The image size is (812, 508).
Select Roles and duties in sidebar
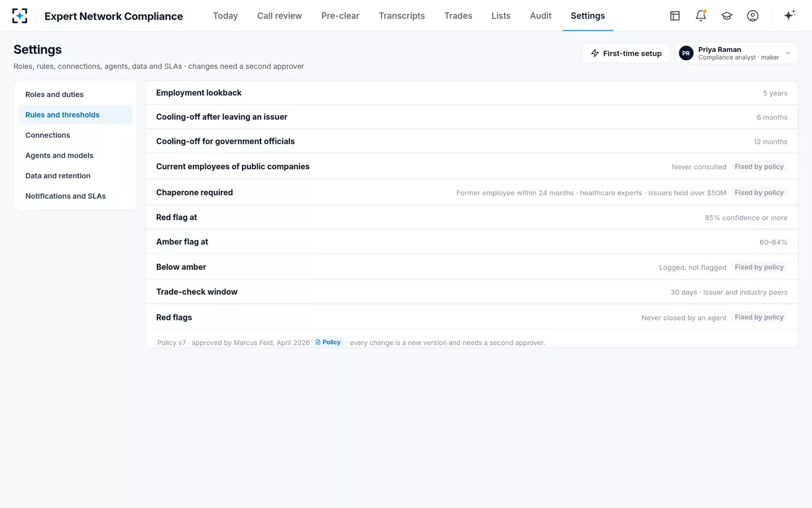[76, 94]
